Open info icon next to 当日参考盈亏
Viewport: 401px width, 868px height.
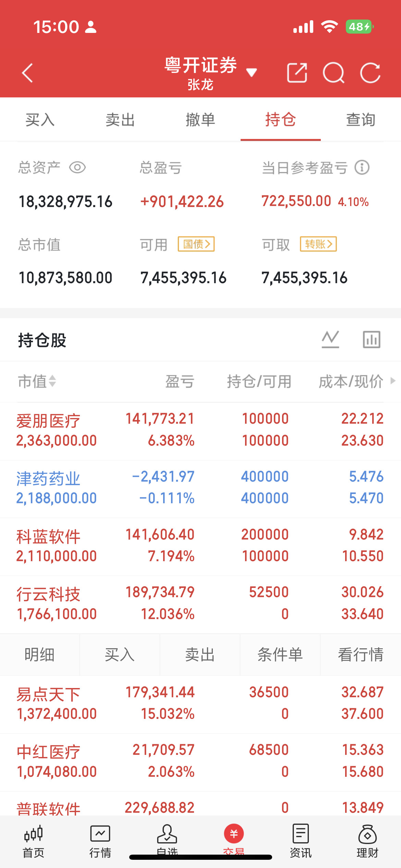(x=362, y=168)
